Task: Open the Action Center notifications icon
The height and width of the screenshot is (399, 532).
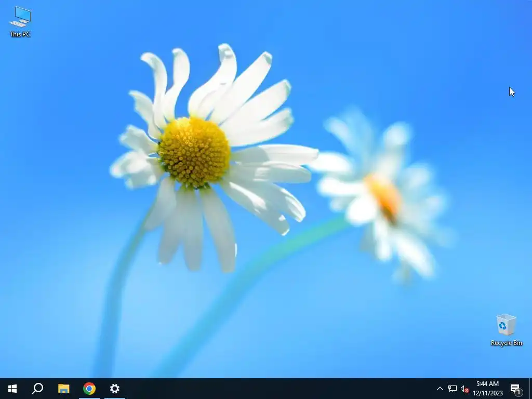Action: [x=516, y=389]
